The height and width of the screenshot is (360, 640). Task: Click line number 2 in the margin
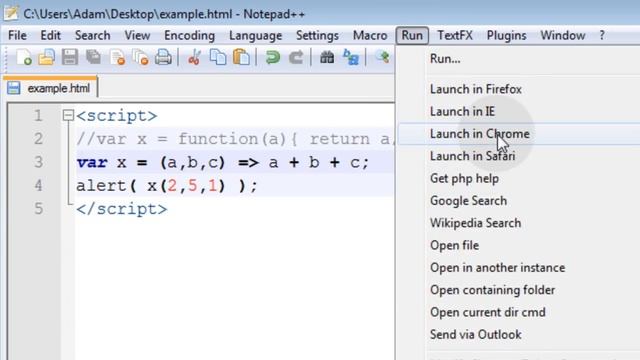point(38,139)
